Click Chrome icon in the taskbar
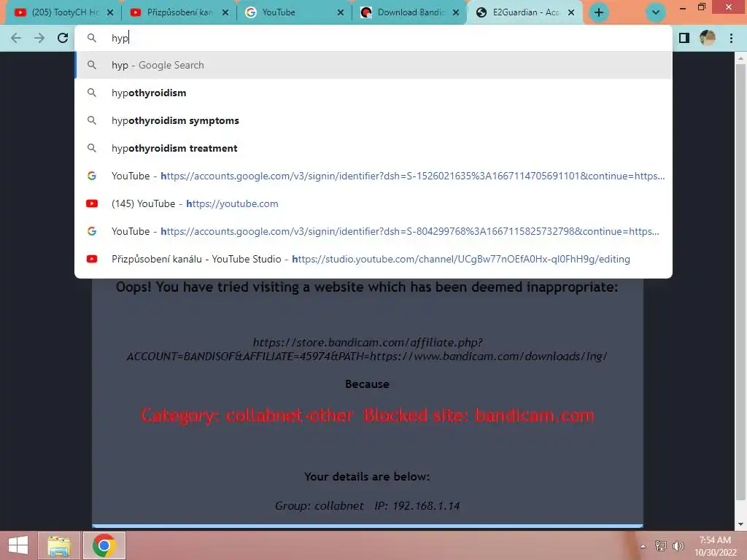This screenshot has height=560, width=747. pyautogui.click(x=104, y=545)
